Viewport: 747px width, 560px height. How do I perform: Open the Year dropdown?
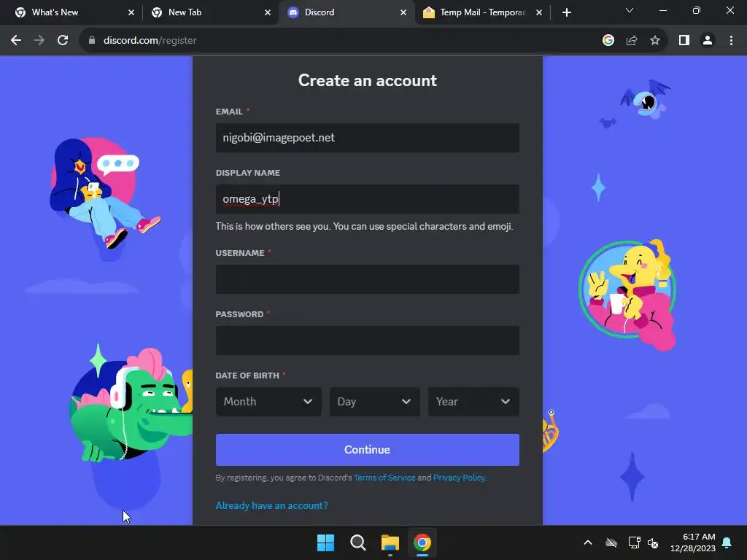473,402
